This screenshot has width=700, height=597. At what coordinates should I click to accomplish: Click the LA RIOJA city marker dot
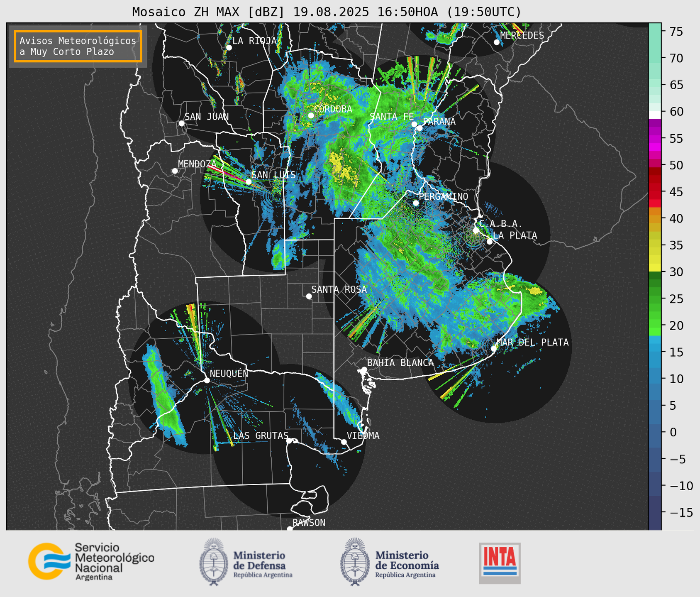229,48
